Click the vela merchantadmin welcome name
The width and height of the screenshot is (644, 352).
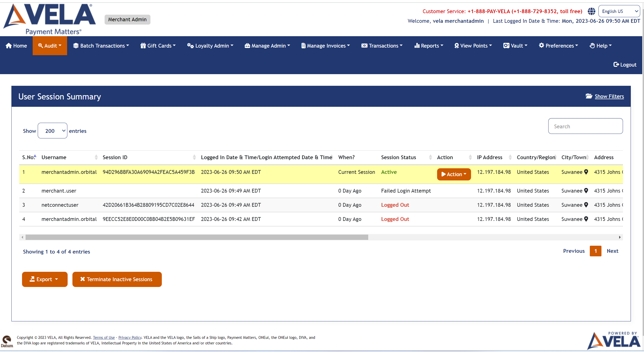pos(458,21)
